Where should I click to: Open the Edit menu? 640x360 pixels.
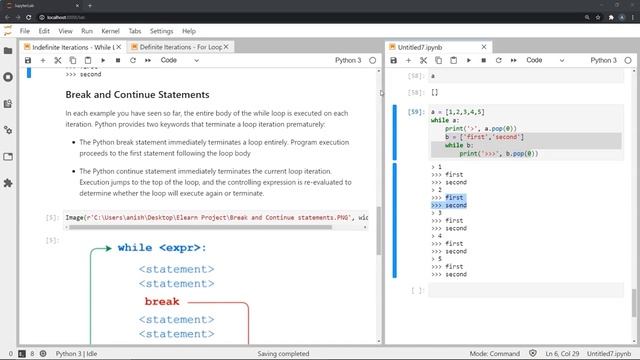44,31
